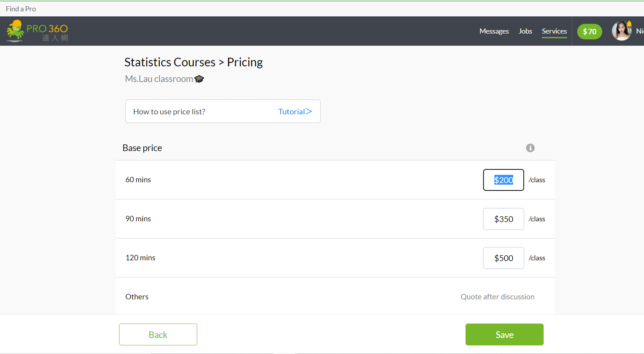The width and height of the screenshot is (644, 354).
Task: Open the Tutorial link
Action: [x=295, y=112]
